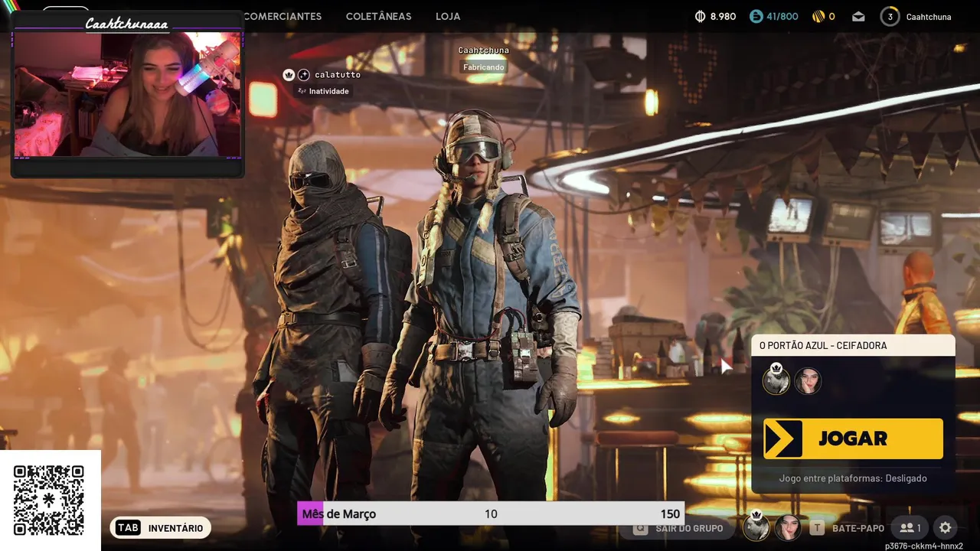The height and width of the screenshot is (551, 980).
Task: Click the Caahtchuna nameplate above the character
Action: point(484,51)
